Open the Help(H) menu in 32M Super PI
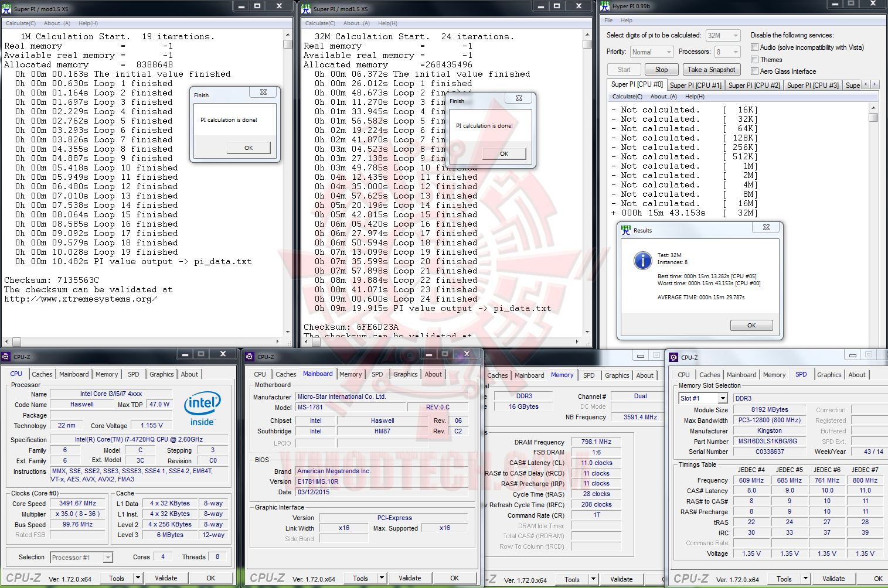The image size is (888, 588). coord(387,23)
